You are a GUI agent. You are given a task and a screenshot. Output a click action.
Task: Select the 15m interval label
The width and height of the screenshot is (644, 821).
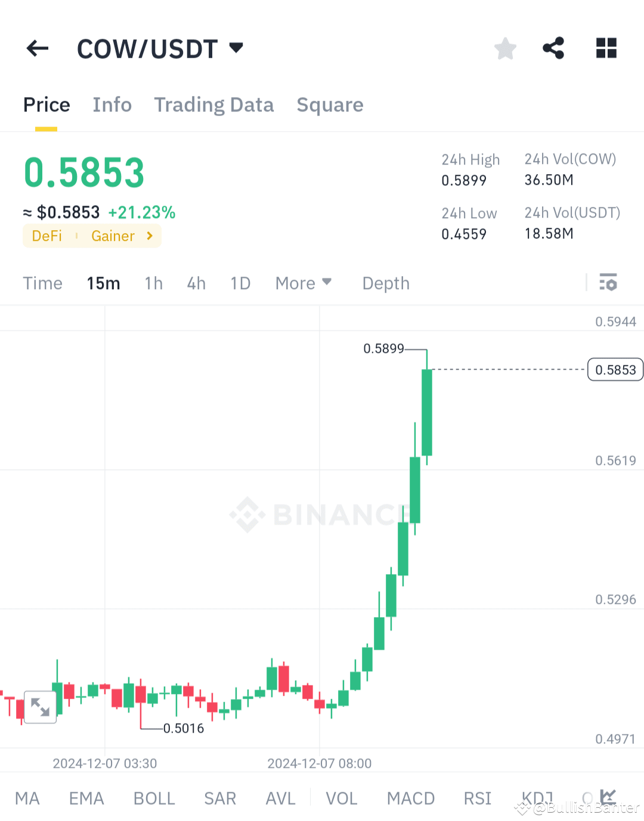click(103, 283)
